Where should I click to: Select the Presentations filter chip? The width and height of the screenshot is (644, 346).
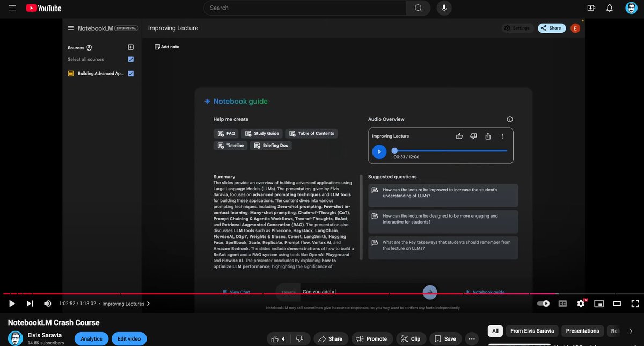point(582,331)
